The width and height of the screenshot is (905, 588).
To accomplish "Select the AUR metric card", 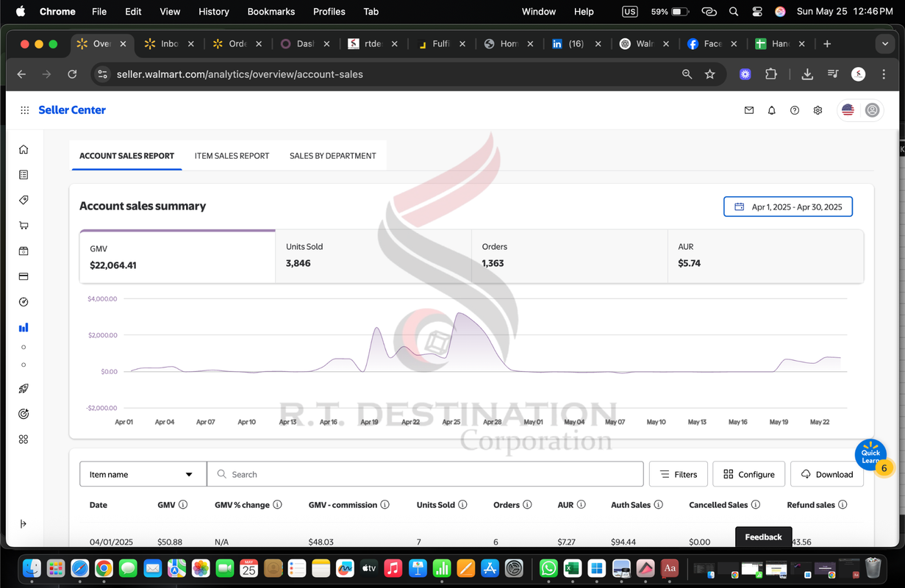I will (x=765, y=256).
